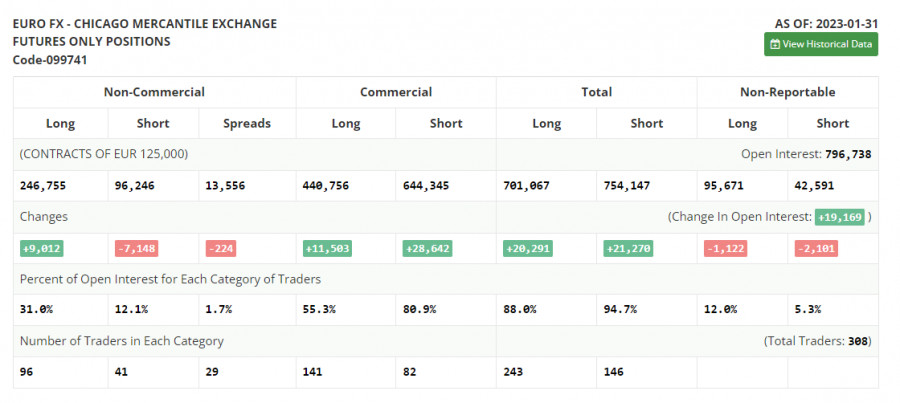Click the CONTRACTS OF EUR 125,000 label

coord(104,154)
